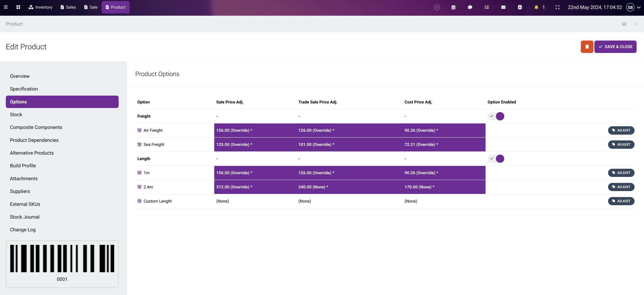Click Adjust for Custom Length
This screenshot has height=295, width=644.
tap(621, 201)
